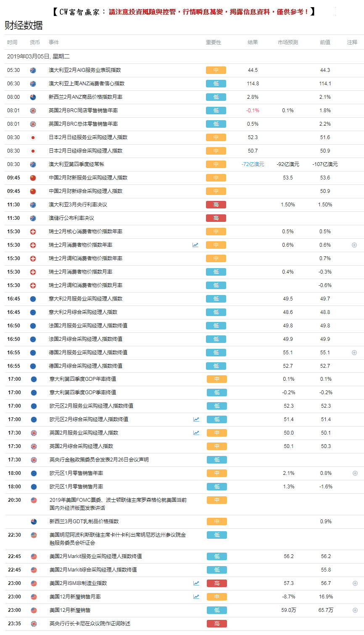Screen dimensions: 364x635
Task: Click China flag for 中国2月财新服务业采购经理人指数
Action: tap(33, 178)
